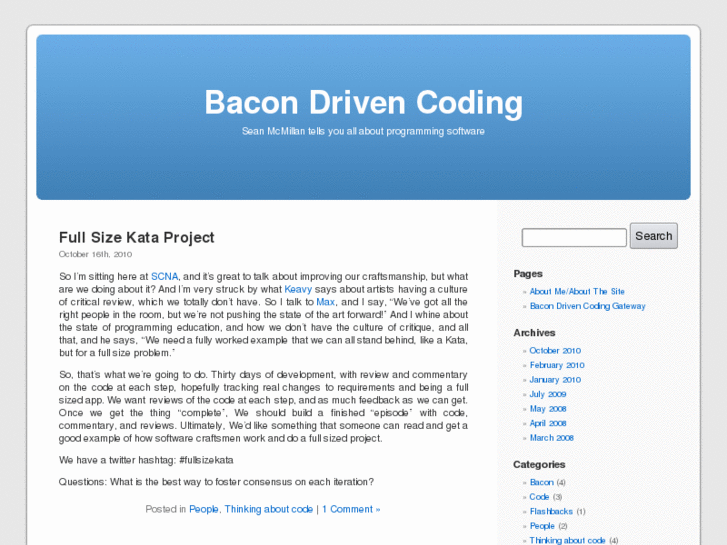Focus the search text field

(574, 237)
